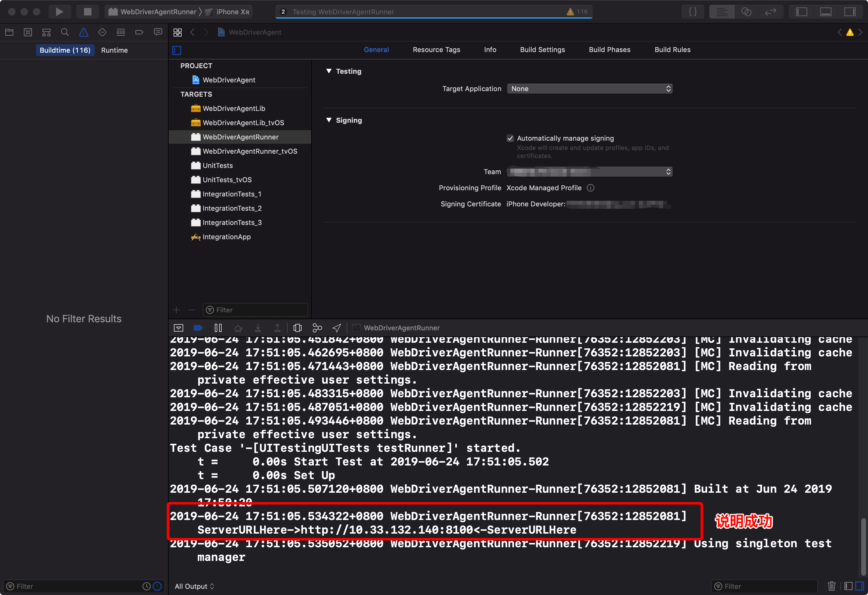Click Provisioning Profile info button
This screenshot has height=595, width=868.
click(x=591, y=188)
